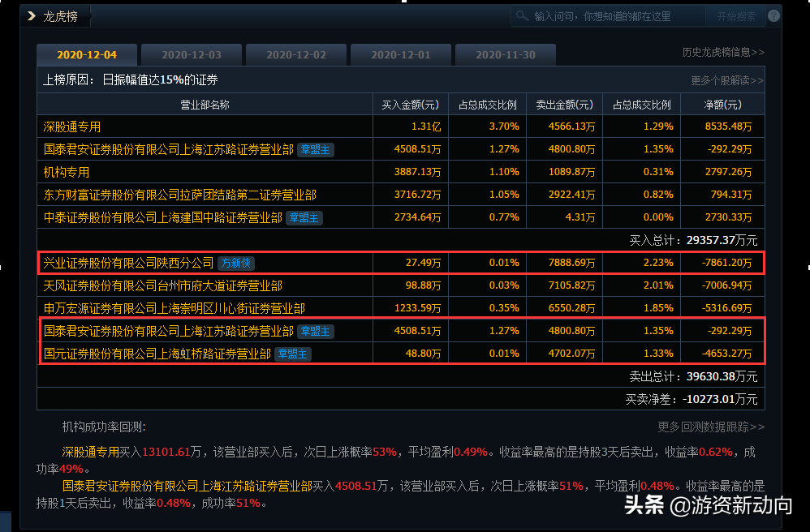Select 天风证券台州市府大道证券营业部 row name

click(x=162, y=285)
